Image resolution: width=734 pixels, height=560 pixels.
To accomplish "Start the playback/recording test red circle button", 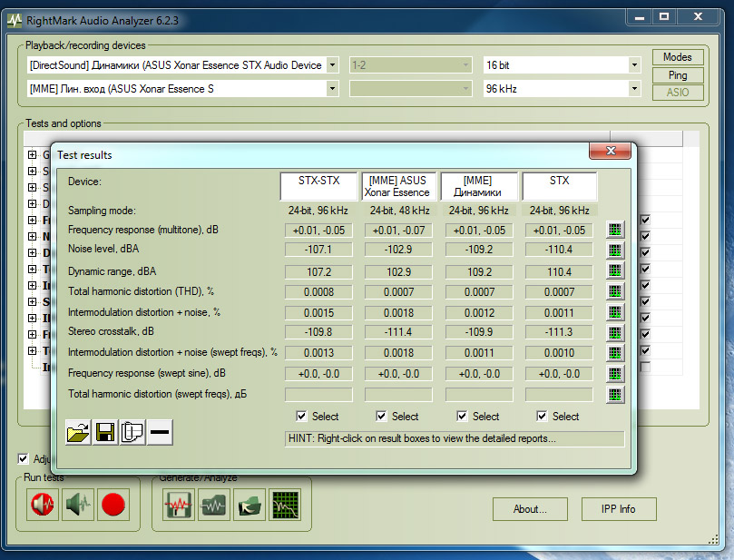I will pyautogui.click(x=113, y=505).
